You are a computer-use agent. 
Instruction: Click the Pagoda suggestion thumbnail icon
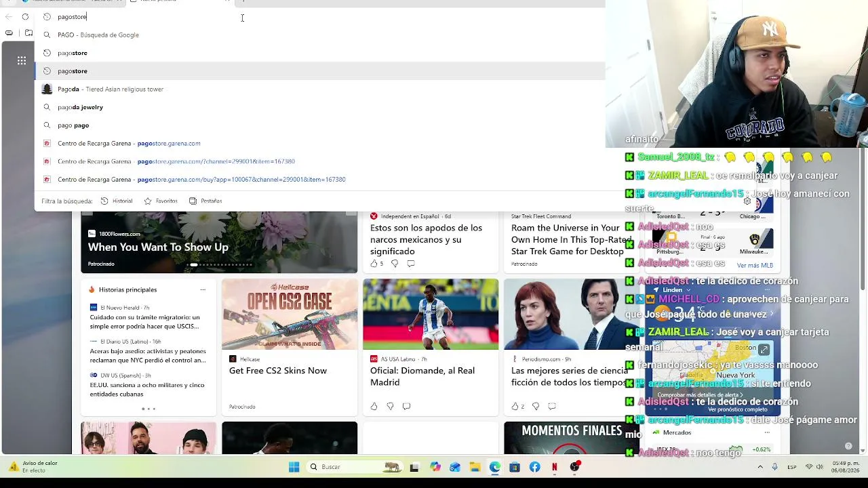pos(47,89)
